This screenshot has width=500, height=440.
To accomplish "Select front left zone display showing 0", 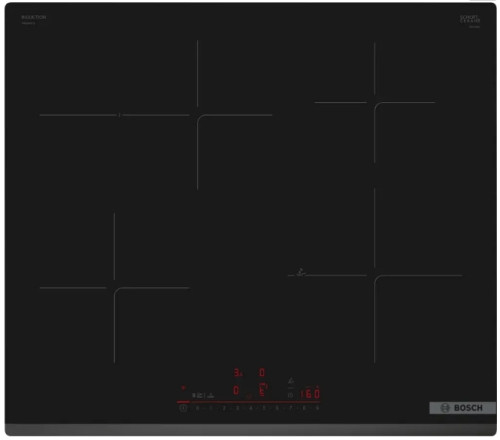I will coord(236,390).
